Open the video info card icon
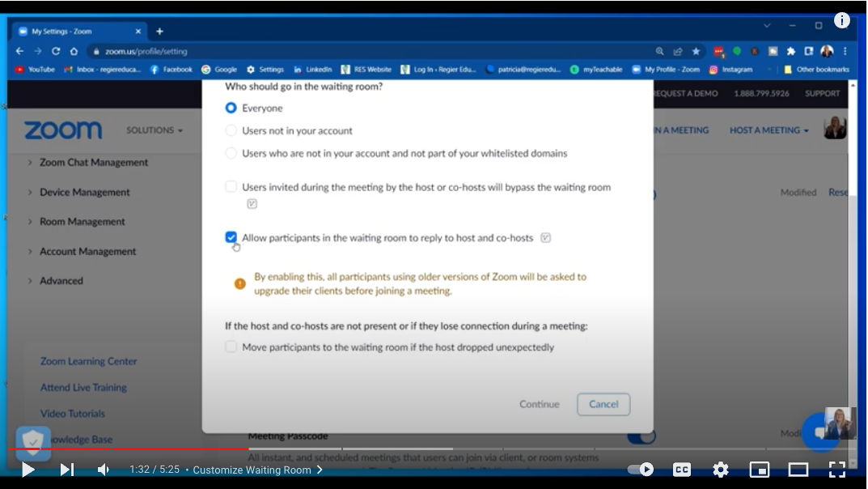Screen dimensions: 868x489 (x=841, y=20)
